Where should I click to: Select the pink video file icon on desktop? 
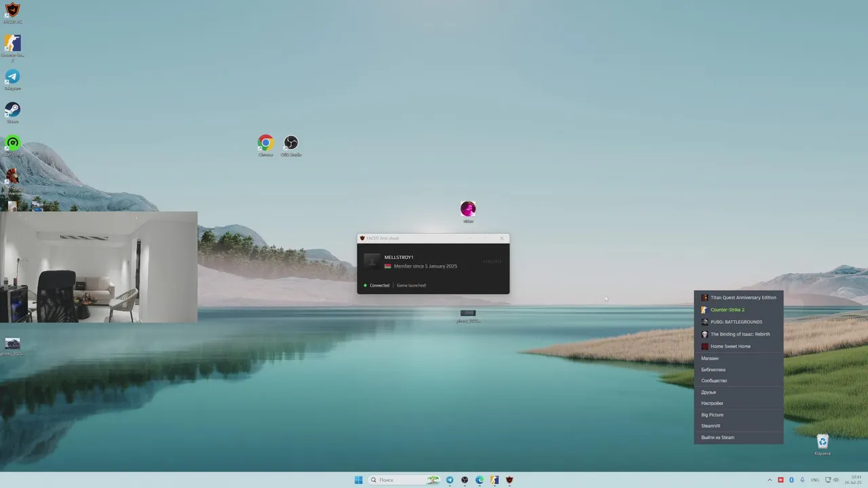pos(468,211)
